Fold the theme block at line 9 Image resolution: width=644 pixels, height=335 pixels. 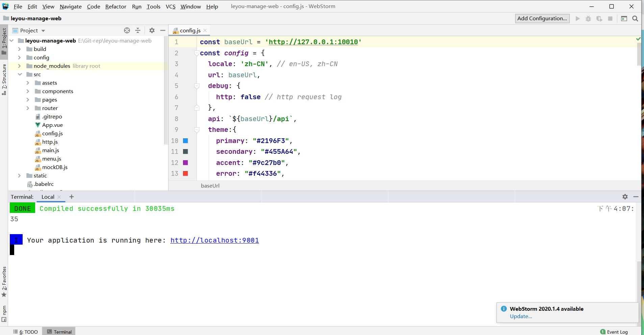[x=197, y=130]
